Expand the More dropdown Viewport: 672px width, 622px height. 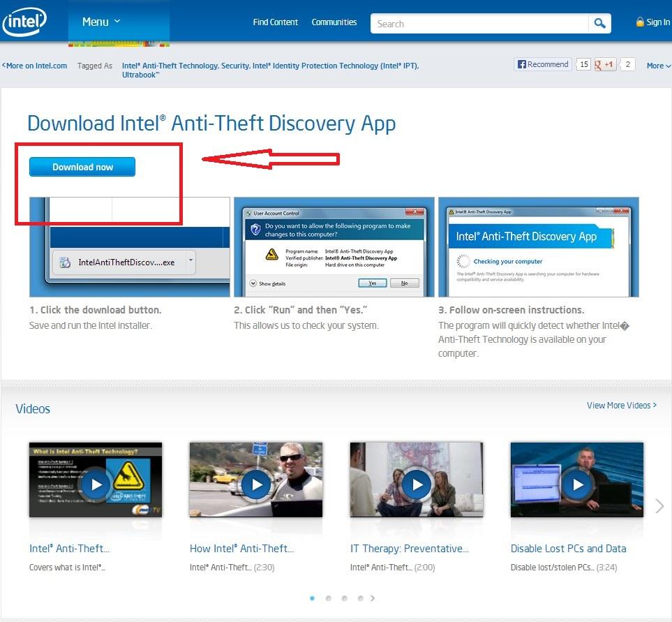658,66
